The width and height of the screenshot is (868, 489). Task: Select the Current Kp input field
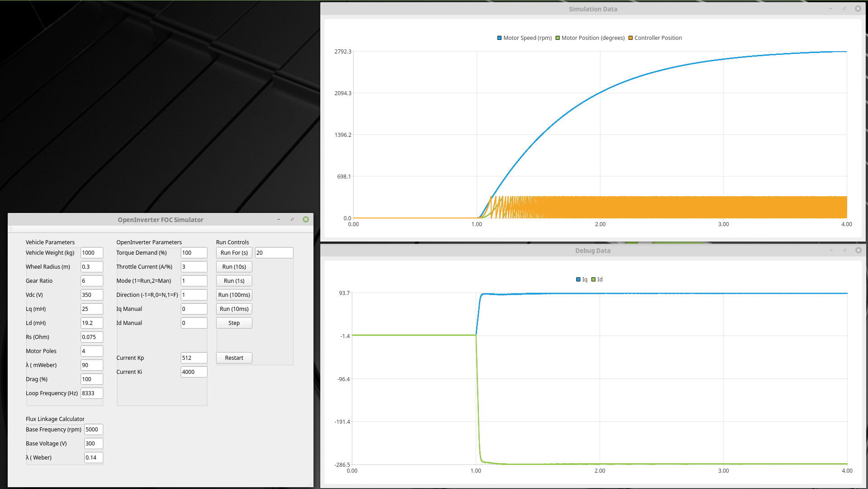(x=193, y=358)
